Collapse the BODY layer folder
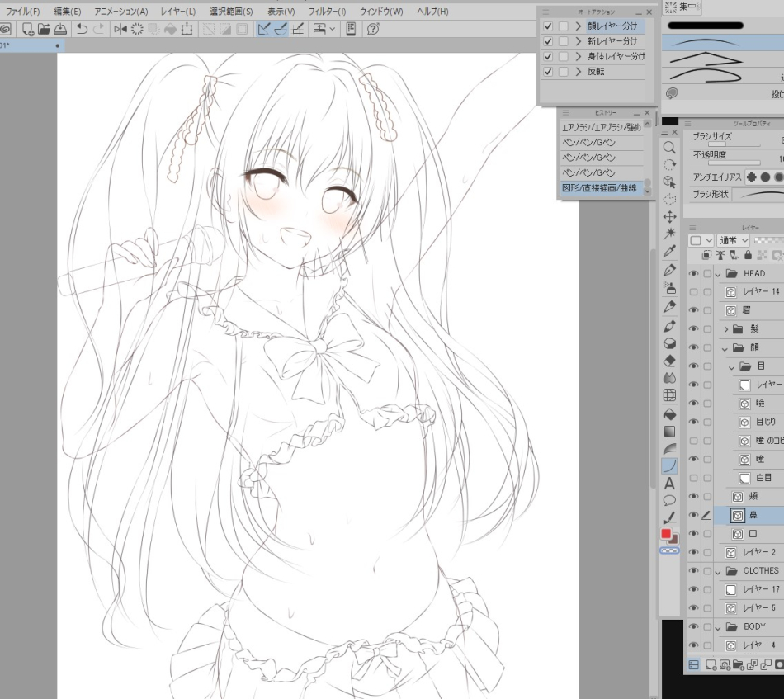 [718, 628]
